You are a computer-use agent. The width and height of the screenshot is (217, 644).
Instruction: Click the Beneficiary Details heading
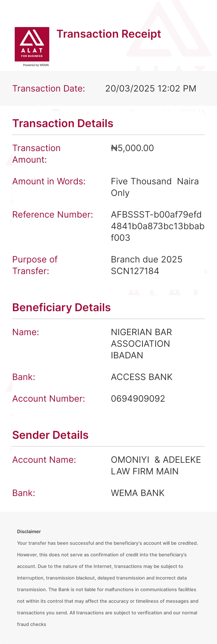pyautogui.click(x=61, y=308)
